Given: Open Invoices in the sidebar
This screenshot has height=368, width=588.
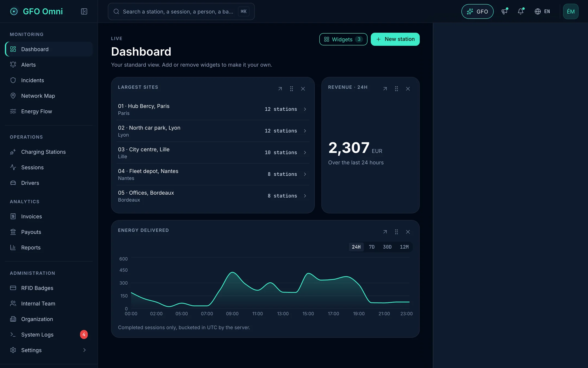Looking at the screenshot, I should [x=49, y=216].
